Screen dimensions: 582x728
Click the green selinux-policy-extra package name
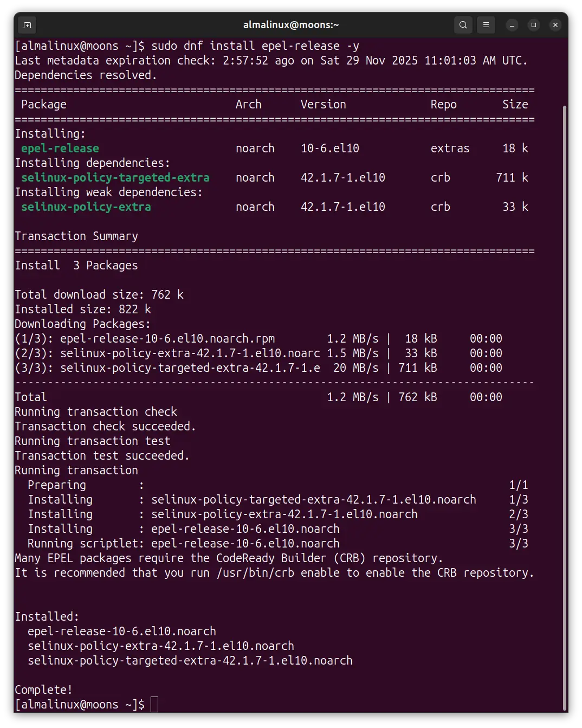[86, 207]
